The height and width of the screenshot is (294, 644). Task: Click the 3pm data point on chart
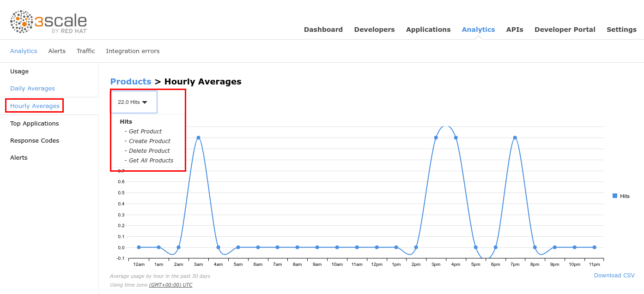[x=436, y=138]
